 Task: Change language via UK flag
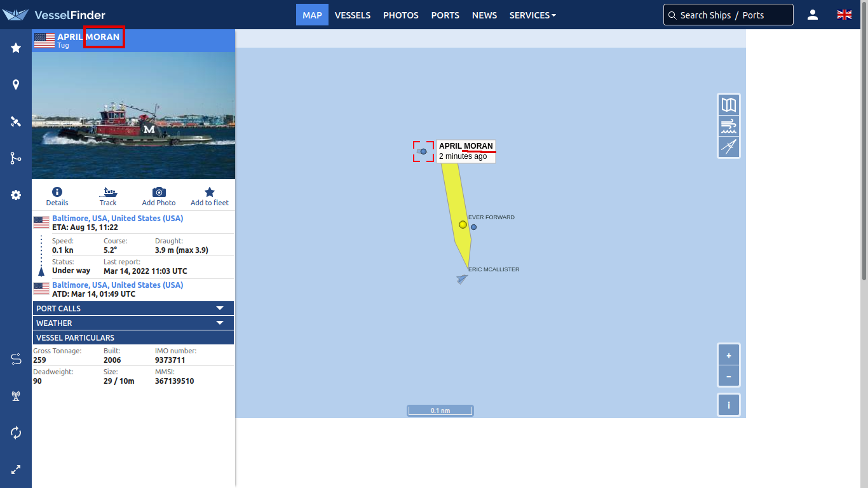point(844,15)
